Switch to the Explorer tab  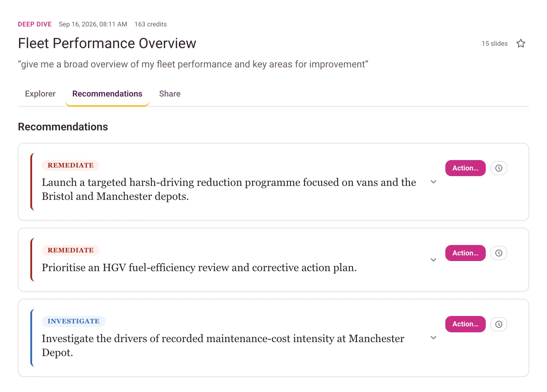(40, 94)
